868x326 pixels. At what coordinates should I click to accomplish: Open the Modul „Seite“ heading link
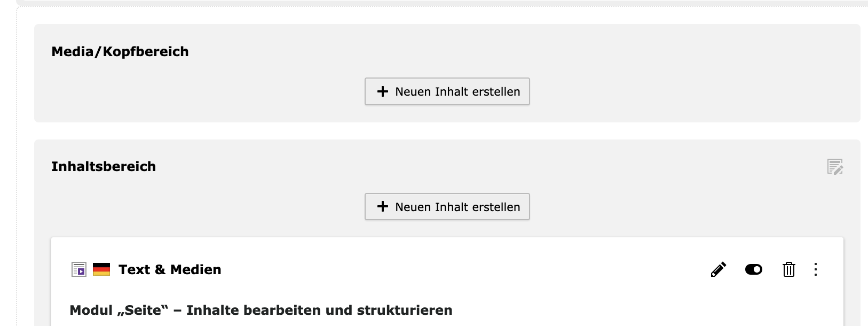pyautogui.click(x=261, y=310)
